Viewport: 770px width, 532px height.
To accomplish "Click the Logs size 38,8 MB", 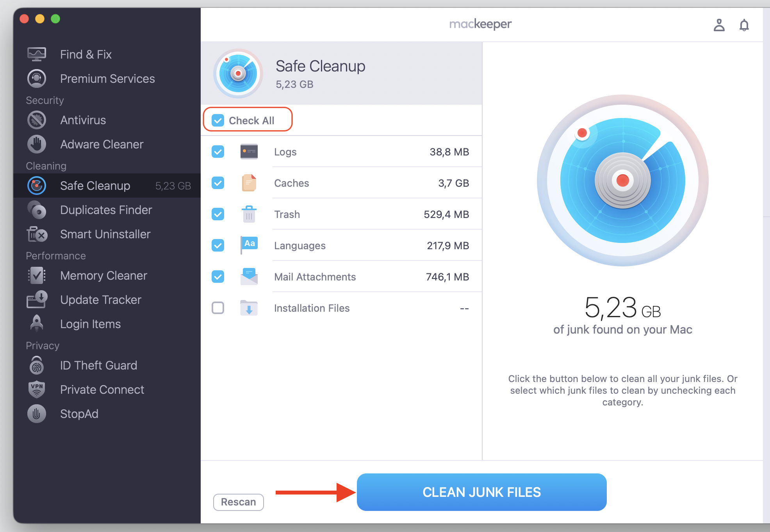I will click(449, 152).
